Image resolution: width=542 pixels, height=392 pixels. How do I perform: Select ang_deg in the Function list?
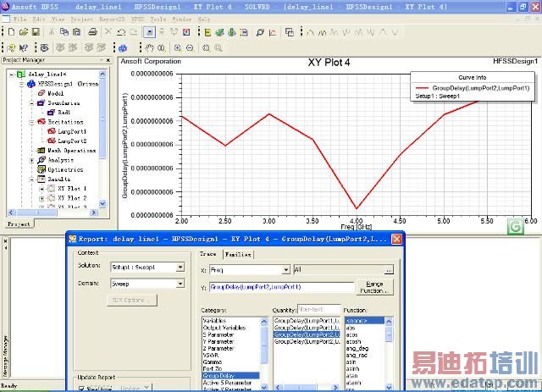357,349
